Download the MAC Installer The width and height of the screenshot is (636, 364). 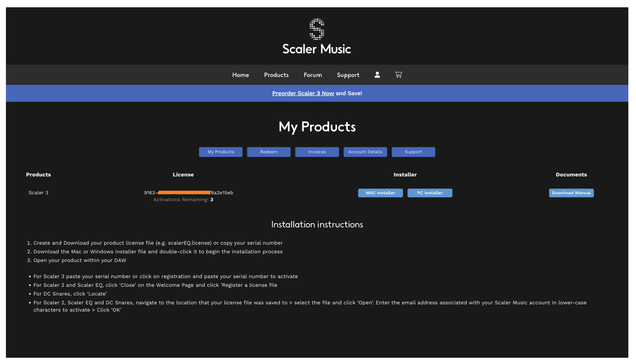[x=380, y=193]
